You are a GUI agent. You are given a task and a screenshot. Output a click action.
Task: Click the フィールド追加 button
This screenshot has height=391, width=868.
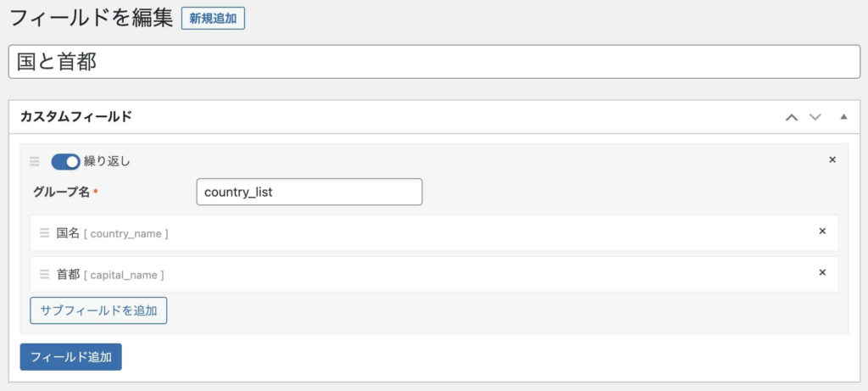[x=71, y=357]
